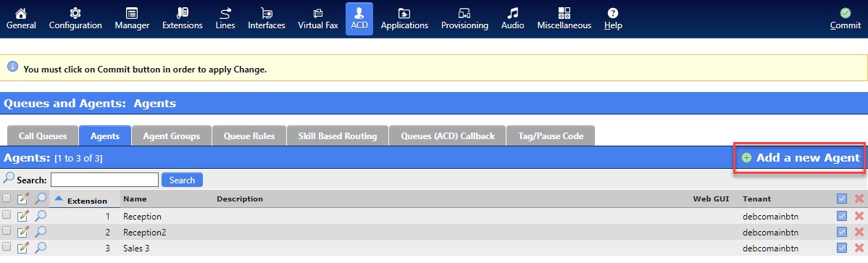Tick the checkbox for Reception agent row
868x263 pixels.
click(x=7, y=215)
